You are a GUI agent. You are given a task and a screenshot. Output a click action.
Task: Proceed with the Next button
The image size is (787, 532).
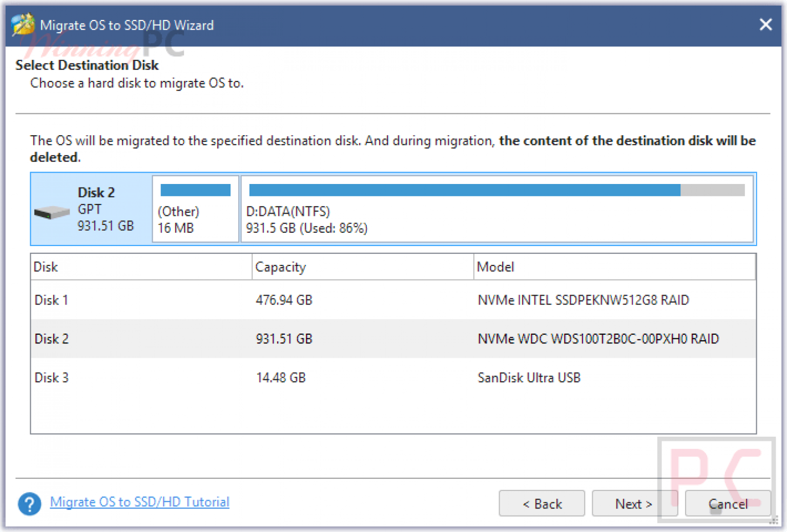[634, 504]
